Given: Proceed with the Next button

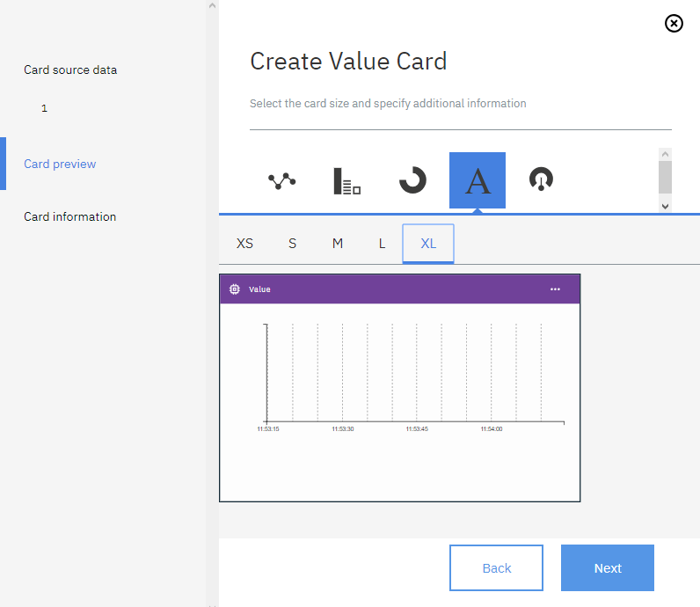Looking at the screenshot, I should [x=607, y=567].
